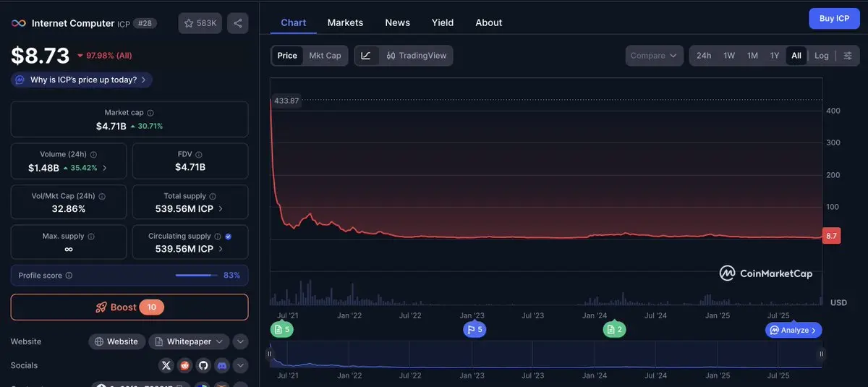Set chart range to 1Y
Viewport: 868px width, 387px height.
coord(775,56)
